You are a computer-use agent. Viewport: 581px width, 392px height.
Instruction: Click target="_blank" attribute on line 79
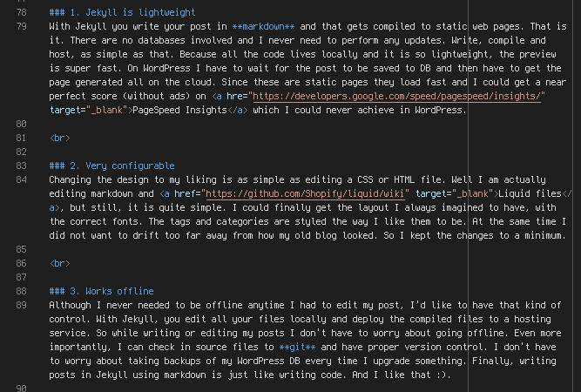click(88, 110)
